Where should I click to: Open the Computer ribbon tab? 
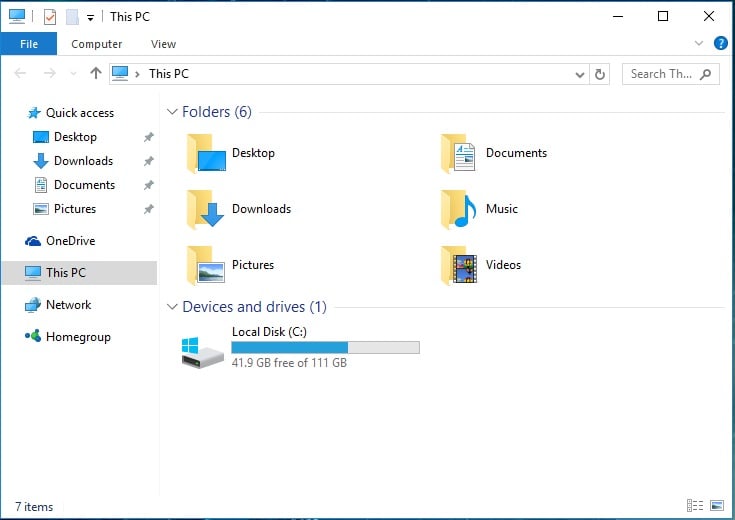97,44
